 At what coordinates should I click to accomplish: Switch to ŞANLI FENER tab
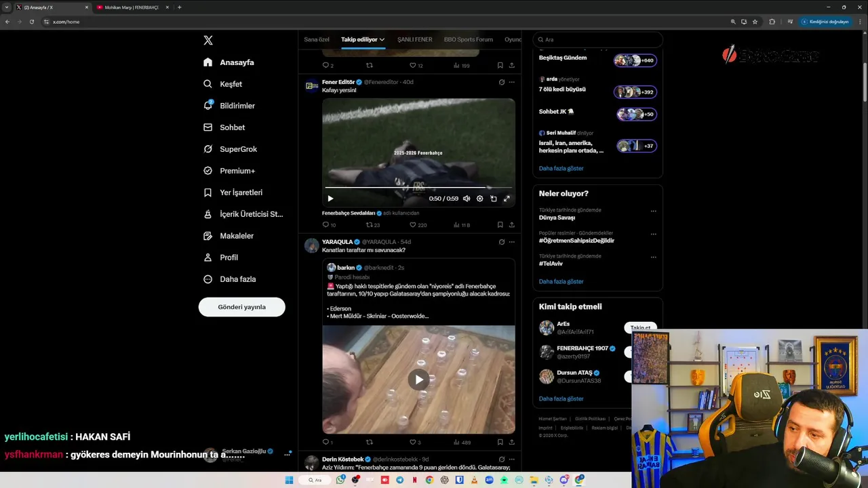click(x=414, y=39)
